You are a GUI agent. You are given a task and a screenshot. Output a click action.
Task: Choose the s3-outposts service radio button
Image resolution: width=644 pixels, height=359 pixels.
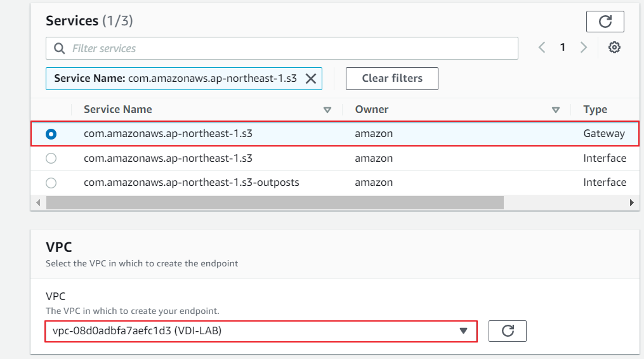click(x=51, y=183)
